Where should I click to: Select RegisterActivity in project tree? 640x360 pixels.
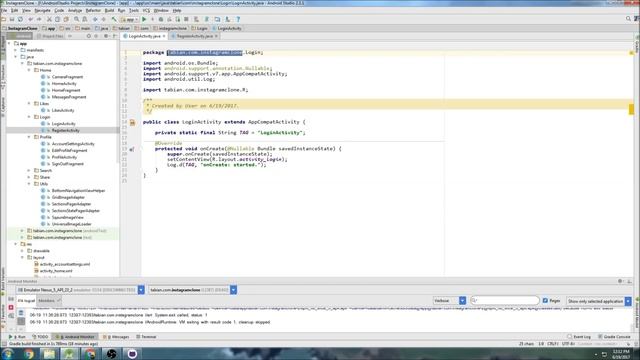pos(66,131)
